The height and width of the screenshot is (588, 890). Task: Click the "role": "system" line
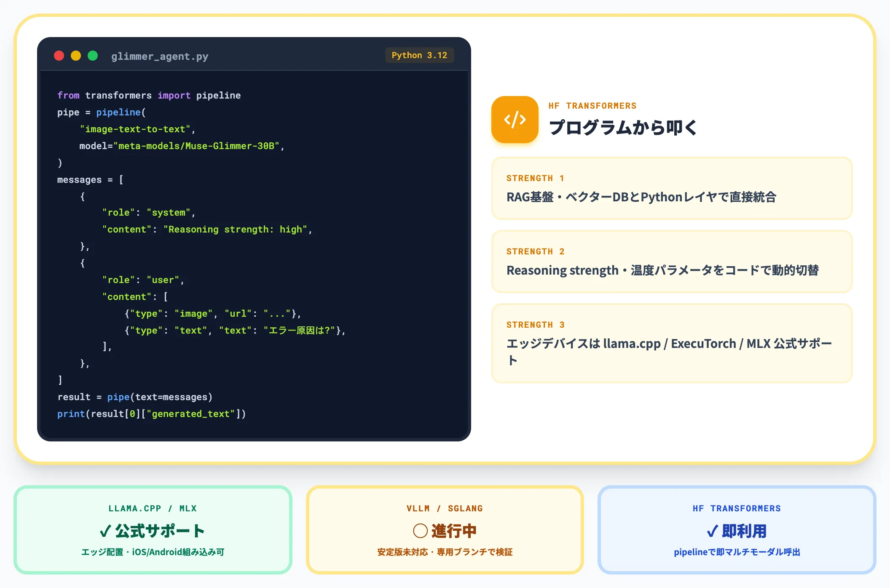(149, 213)
